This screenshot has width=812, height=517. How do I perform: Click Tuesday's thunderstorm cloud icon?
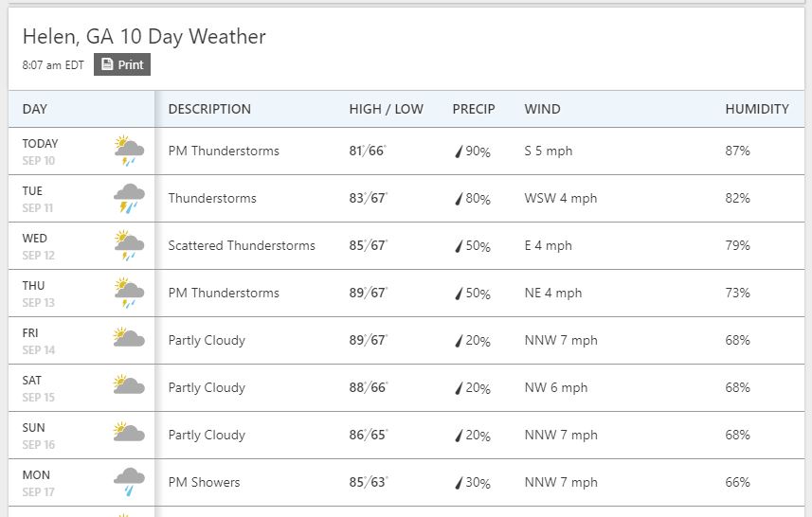pyautogui.click(x=129, y=198)
